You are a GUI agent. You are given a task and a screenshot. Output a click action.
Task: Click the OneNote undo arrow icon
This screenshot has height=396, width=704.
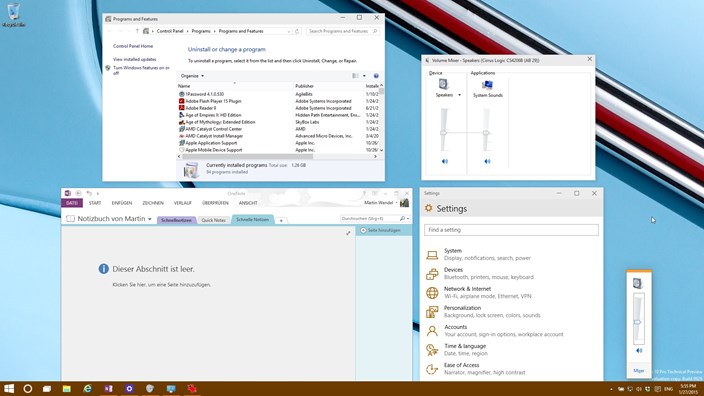click(89, 193)
